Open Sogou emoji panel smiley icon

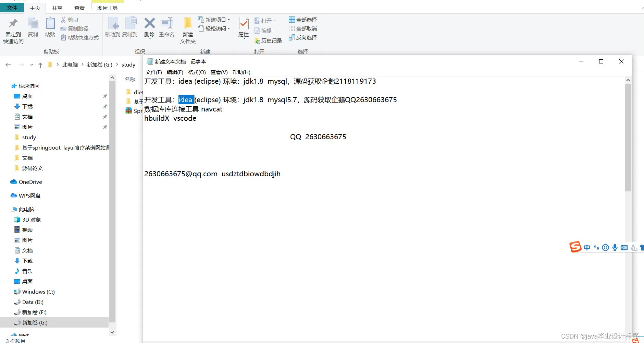point(606,248)
